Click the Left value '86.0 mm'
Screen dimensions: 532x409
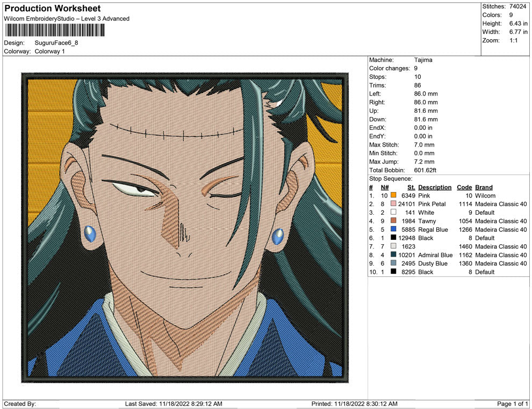[x=426, y=94]
